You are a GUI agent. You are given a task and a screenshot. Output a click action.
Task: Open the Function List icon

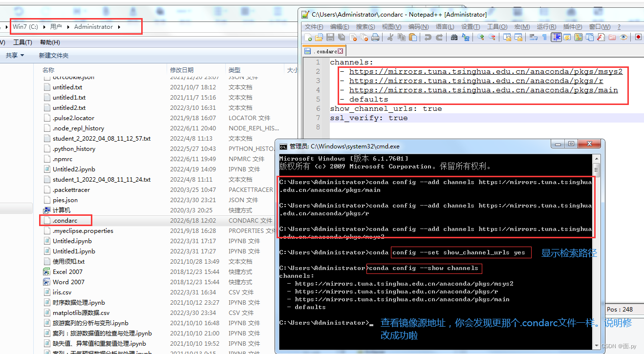601,37
